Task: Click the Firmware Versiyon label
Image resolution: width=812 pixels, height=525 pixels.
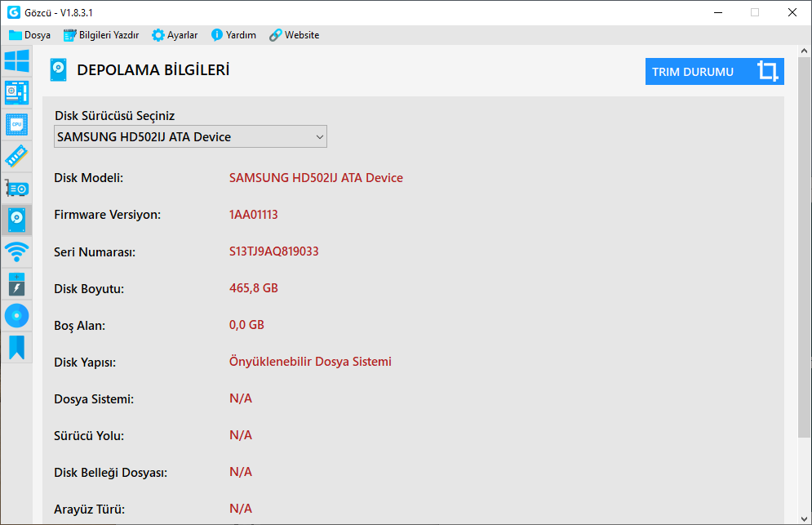Action: [x=107, y=215]
